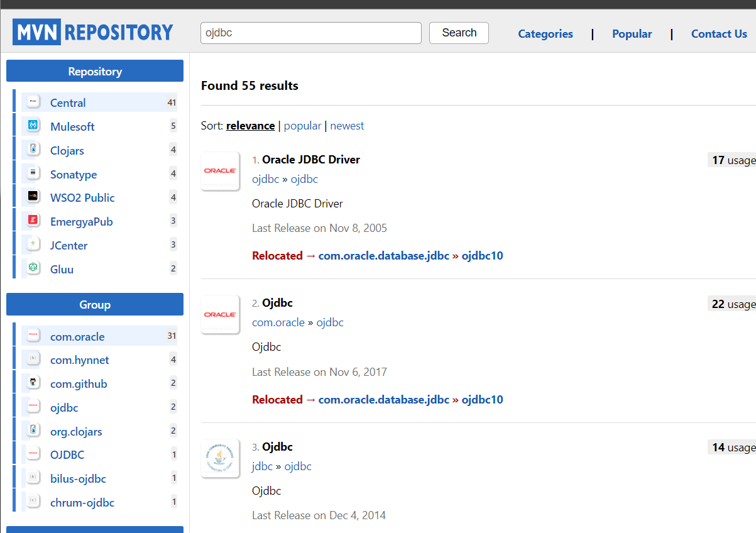This screenshot has height=533, width=756.
Task: Sort results by popular
Action: coord(302,126)
